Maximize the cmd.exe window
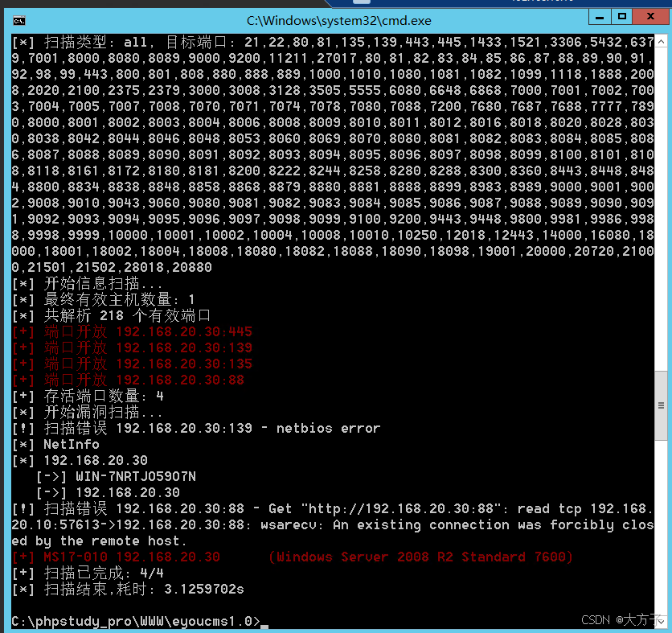672x633 pixels. (x=622, y=17)
